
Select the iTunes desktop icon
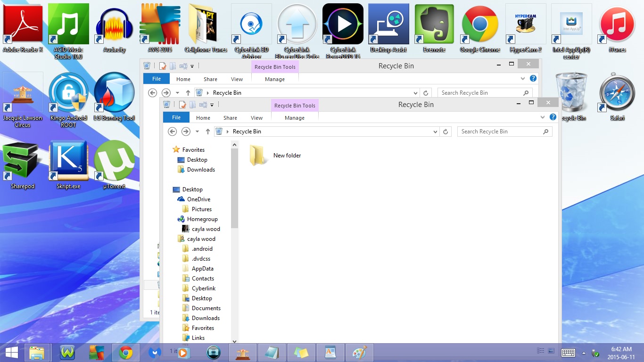pyautogui.click(x=617, y=28)
